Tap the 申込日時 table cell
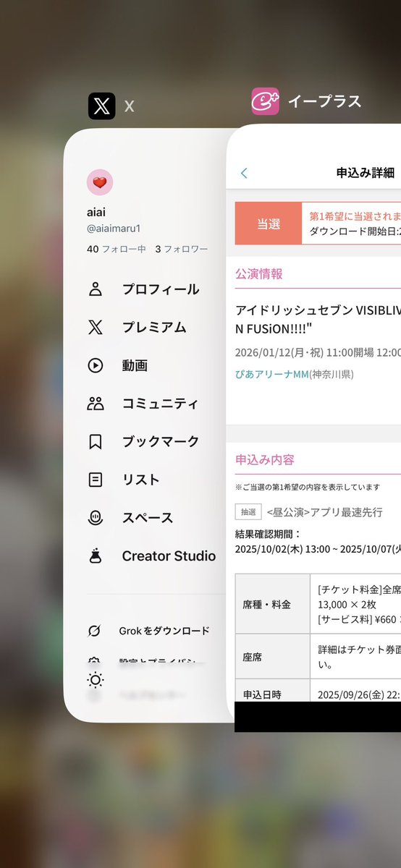Viewport: 401px width, 868px height. [x=272, y=690]
